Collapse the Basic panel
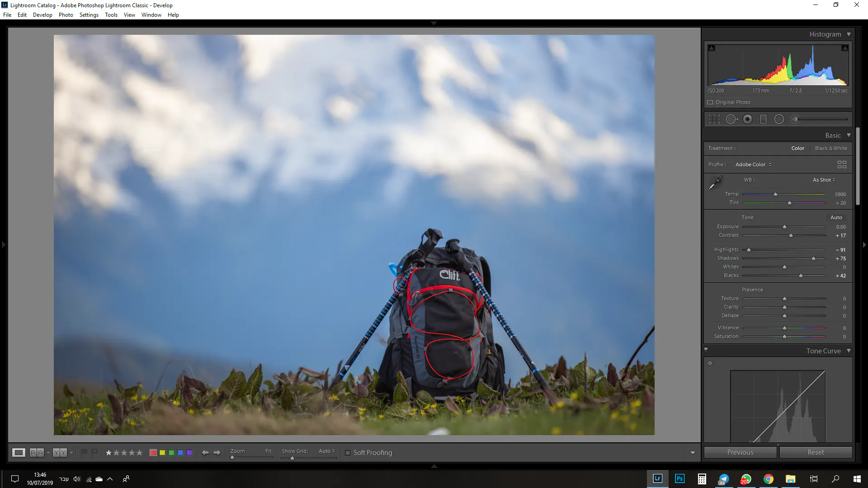The height and width of the screenshot is (488, 868). [849, 135]
